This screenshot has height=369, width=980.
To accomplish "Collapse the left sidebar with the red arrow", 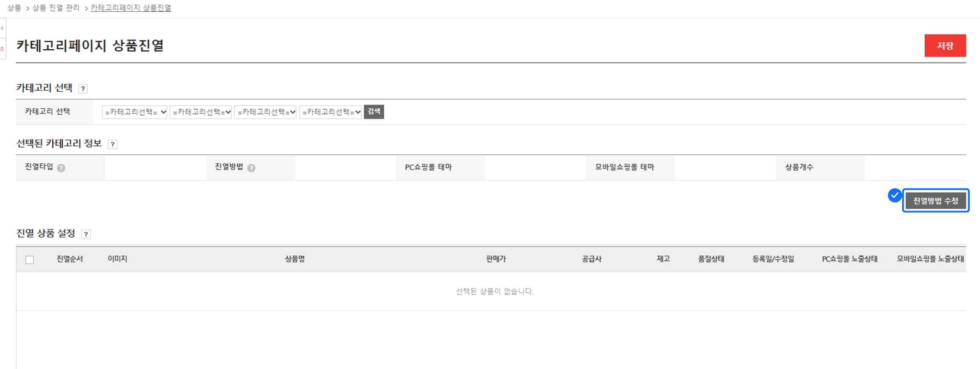I will pos(3,28).
